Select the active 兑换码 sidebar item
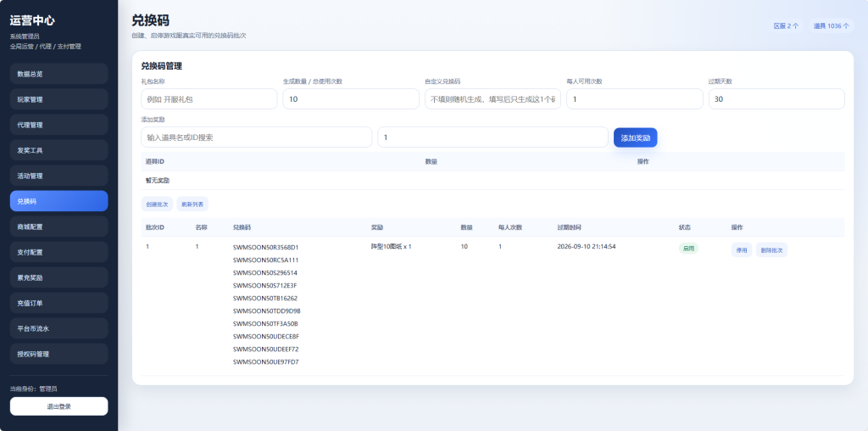Screen dimensions: 868x431 click(x=58, y=201)
